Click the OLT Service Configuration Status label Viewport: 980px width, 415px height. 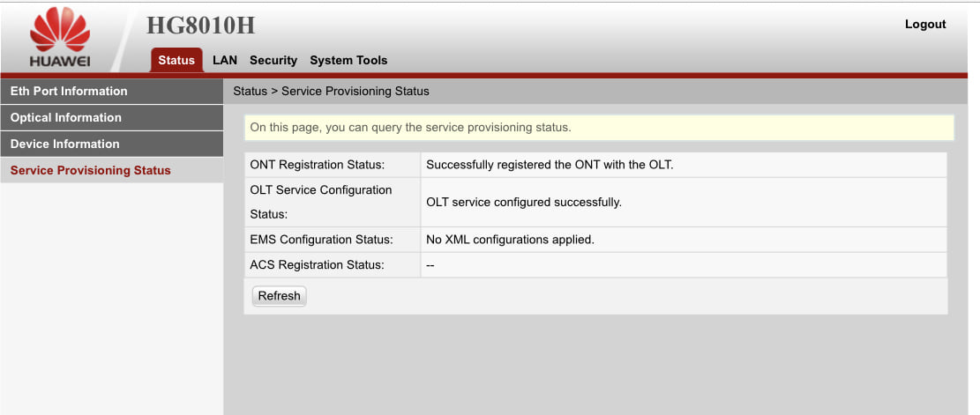[x=321, y=202]
